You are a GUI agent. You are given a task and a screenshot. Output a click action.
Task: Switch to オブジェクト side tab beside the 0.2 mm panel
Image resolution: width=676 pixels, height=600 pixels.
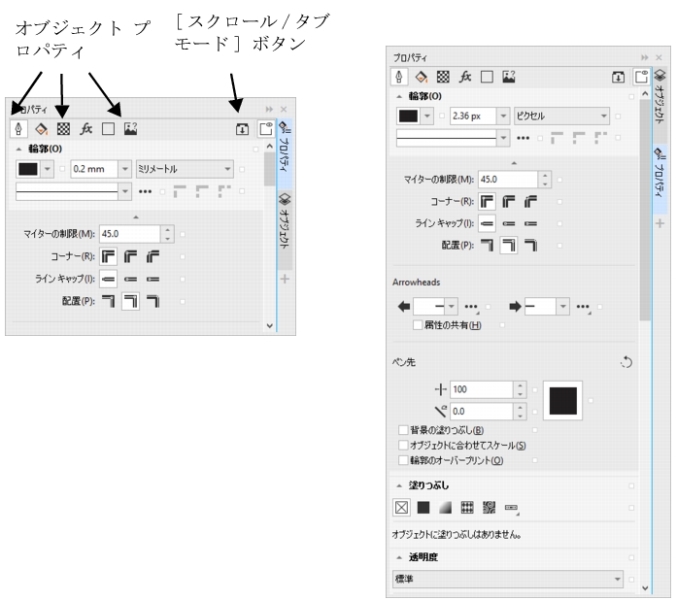(283, 226)
